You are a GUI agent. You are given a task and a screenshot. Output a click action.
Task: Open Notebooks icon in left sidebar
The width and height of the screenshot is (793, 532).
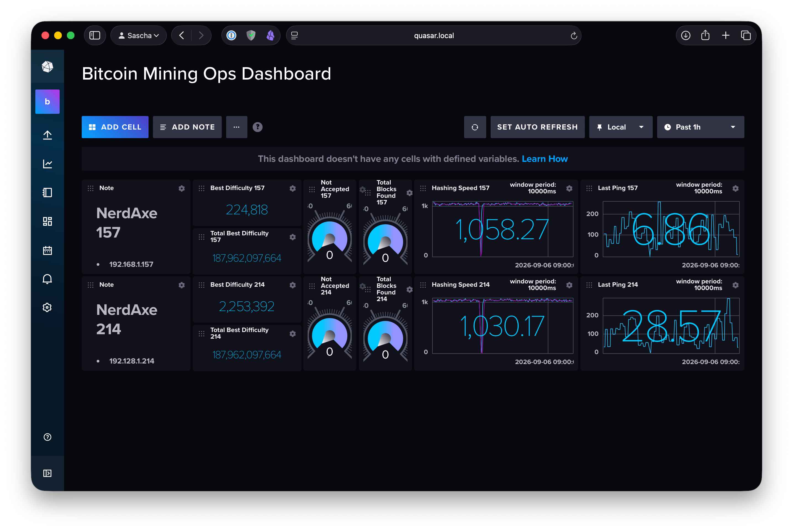pos(47,193)
